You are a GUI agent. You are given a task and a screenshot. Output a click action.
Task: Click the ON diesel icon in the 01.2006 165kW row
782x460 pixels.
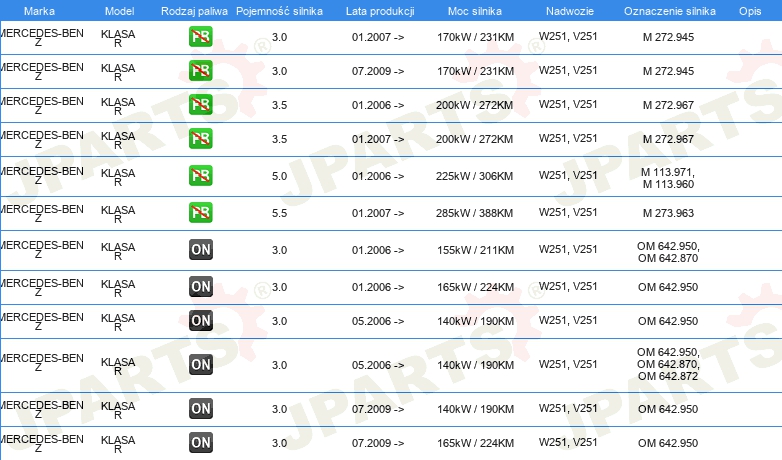point(201,286)
